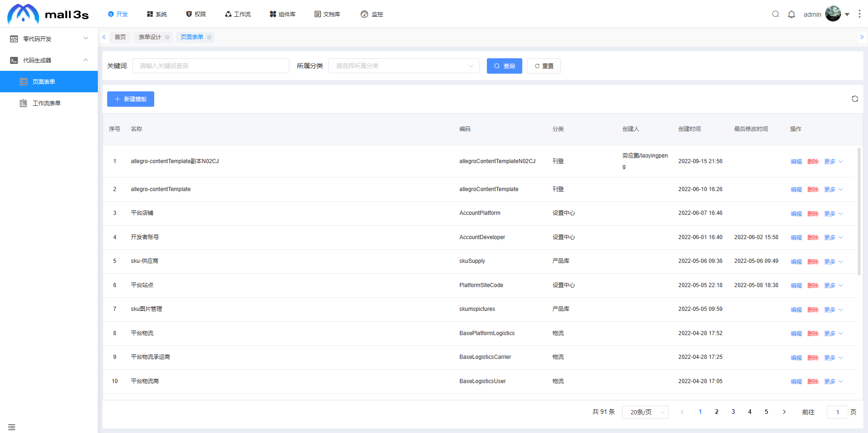Switch to the 监控 top menu
The image size is (868, 433).
[372, 14]
